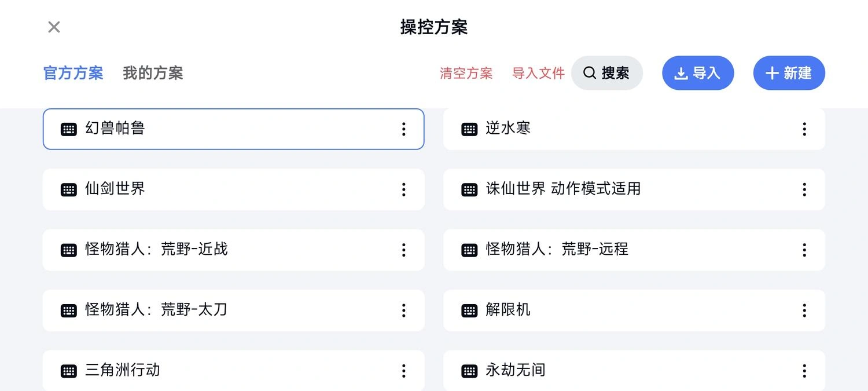Open the three-dot menu for 永劫无间

tap(804, 371)
